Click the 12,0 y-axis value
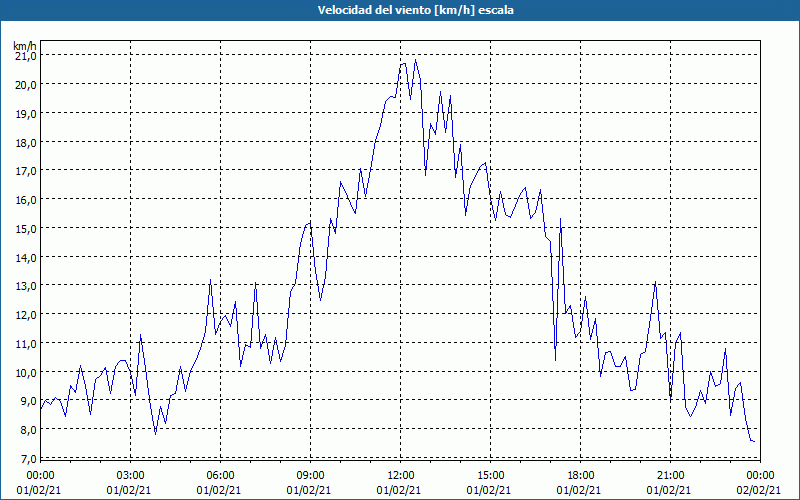Viewport: 800px width, 500px height. pos(26,315)
